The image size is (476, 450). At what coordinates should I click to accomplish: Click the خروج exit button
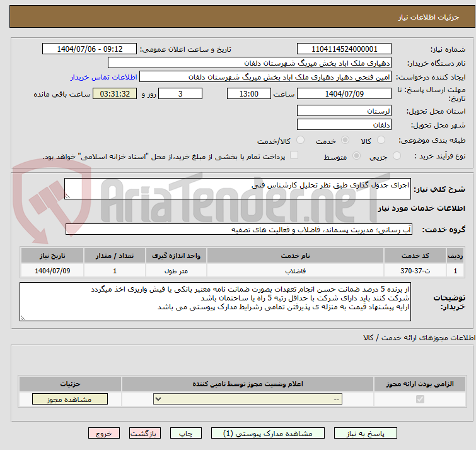click(104, 434)
